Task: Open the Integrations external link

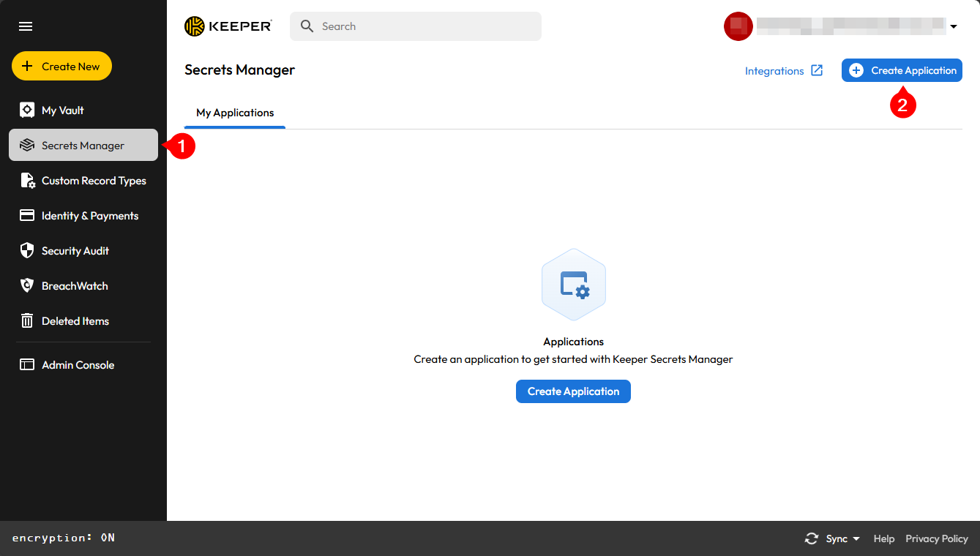Action: coord(784,71)
